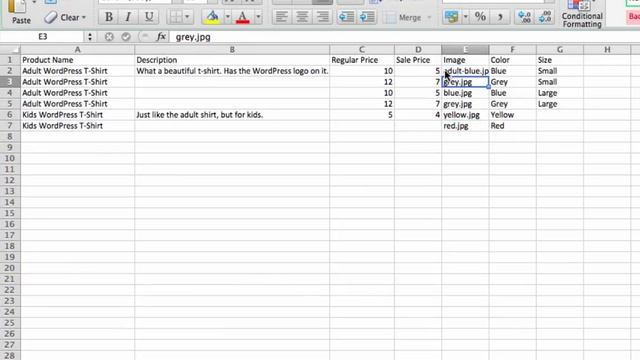The height and width of the screenshot is (360, 640).
Task: Open the Merge dropdown arrow
Action: 429,18
